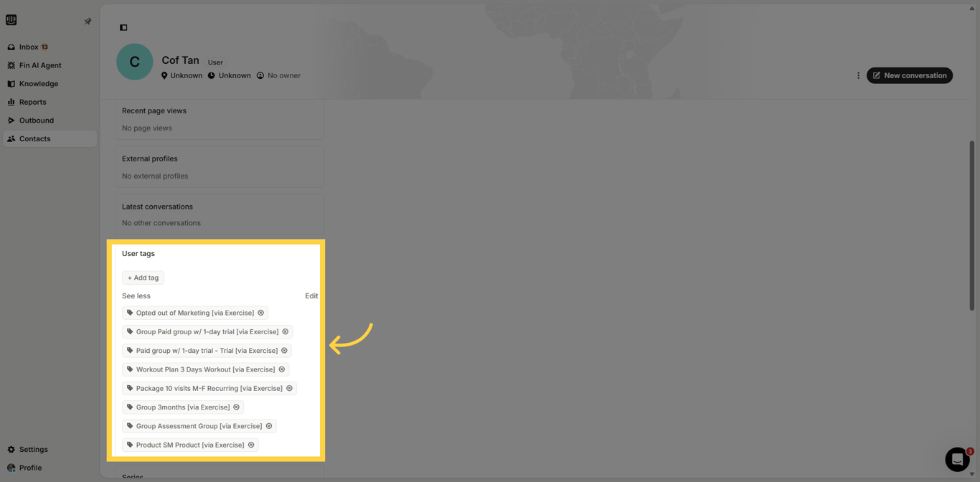This screenshot has width=980, height=482.
Task: Click the collapse panel icon above the avatar
Action: (x=123, y=27)
